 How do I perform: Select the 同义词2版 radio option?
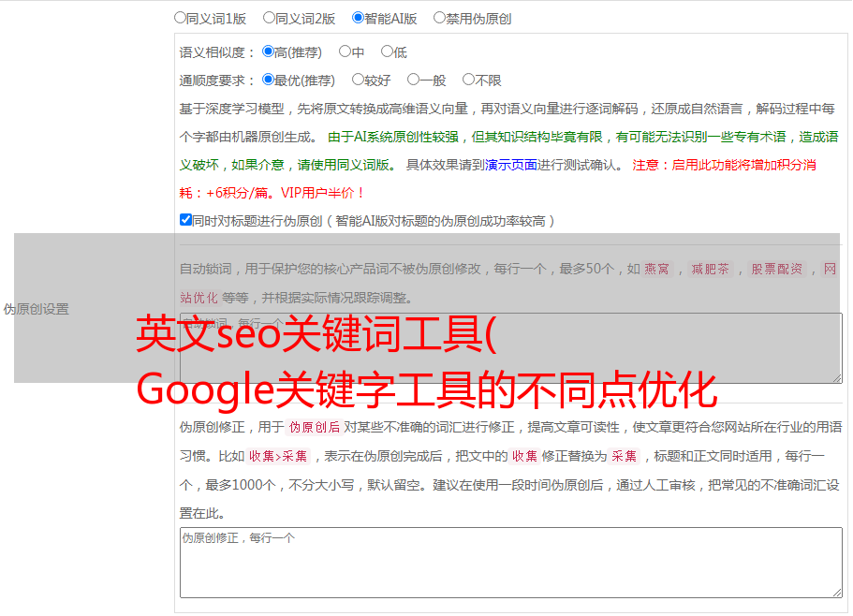pyautogui.click(x=269, y=18)
